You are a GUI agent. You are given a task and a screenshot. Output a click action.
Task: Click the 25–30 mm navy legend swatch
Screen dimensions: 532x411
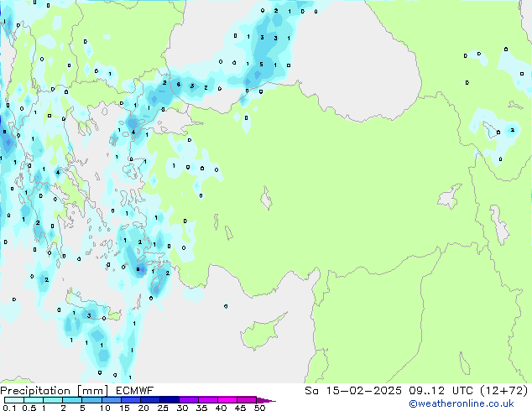tap(169, 400)
